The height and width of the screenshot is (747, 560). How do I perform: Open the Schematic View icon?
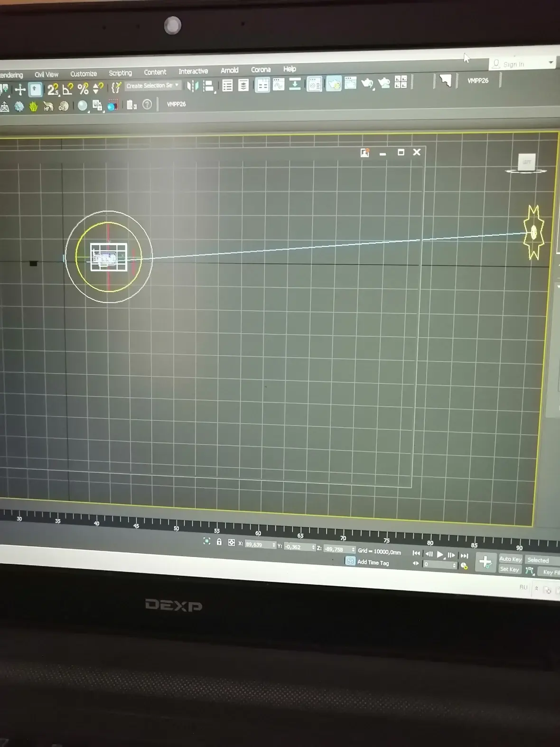295,84
